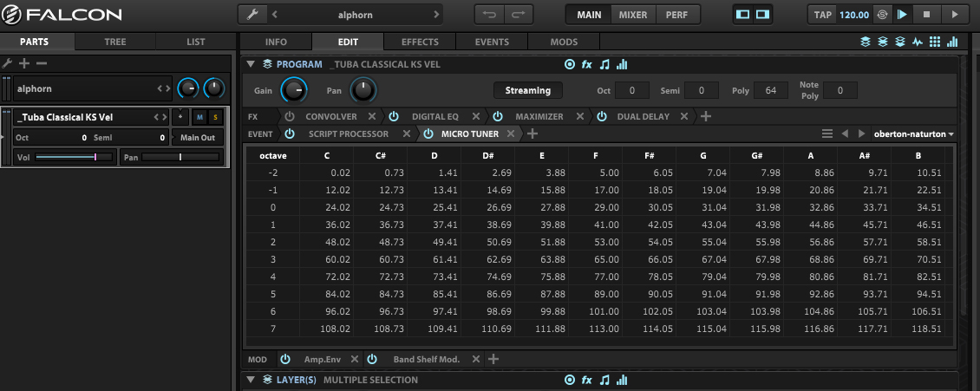This screenshot has width=980, height=391.
Task: Add a new part with plus icon
Action: coord(24,63)
